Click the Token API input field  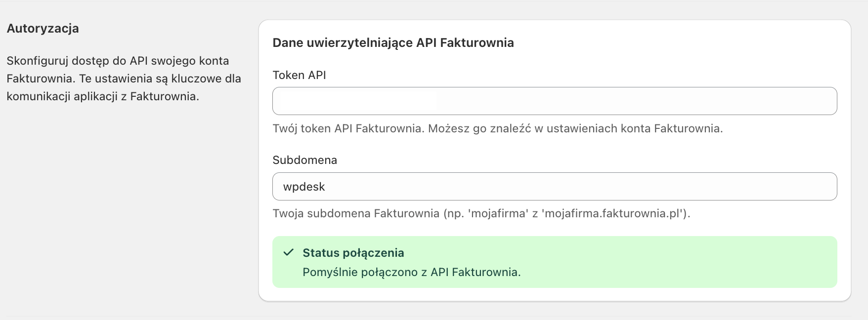coord(554,101)
